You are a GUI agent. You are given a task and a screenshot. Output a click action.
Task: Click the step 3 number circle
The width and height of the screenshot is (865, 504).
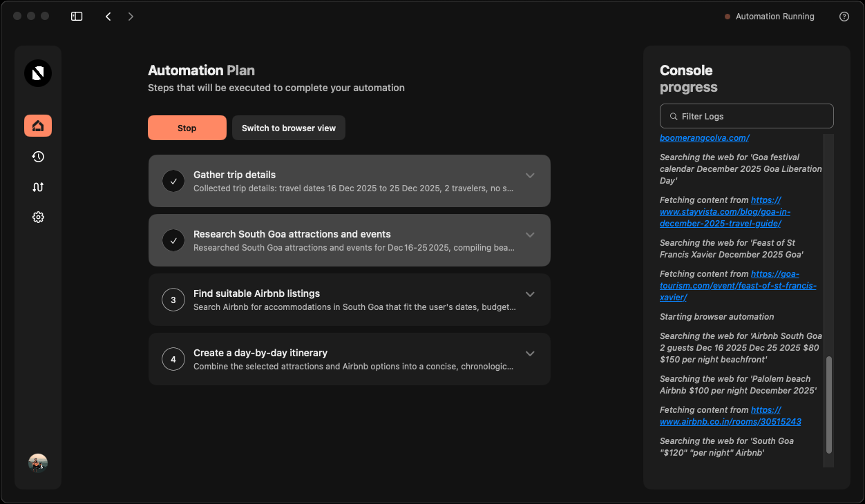173,300
